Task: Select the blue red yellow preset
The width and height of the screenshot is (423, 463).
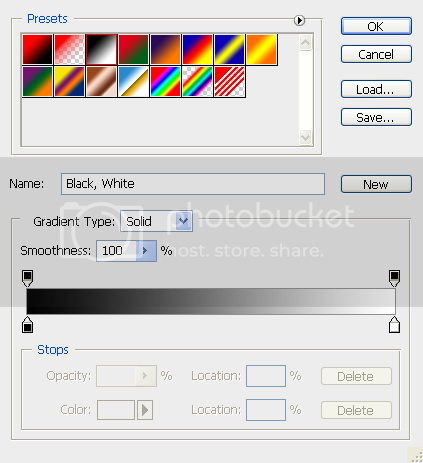Action: 197,49
